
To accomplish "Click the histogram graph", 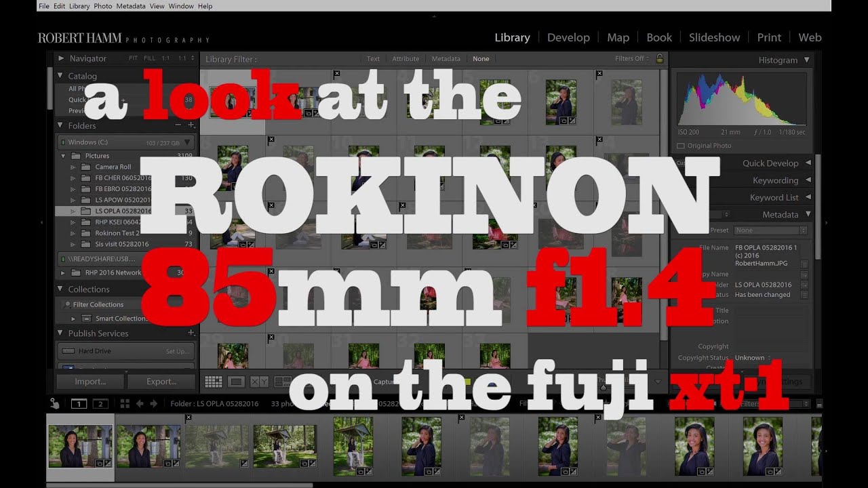I will (x=741, y=100).
